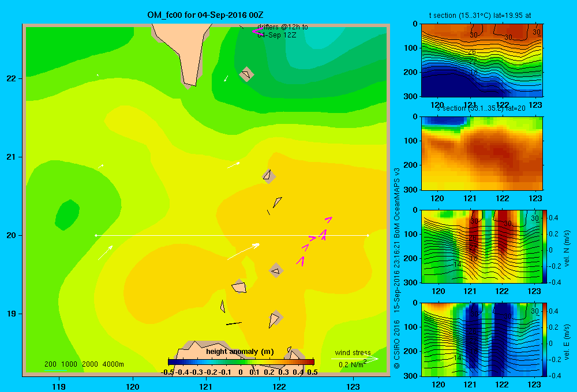Click the map title OM_fc00 for 04-Sep-2016 00Z
The width and height of the screenshot is (577, 392).
tap(205, 15)
